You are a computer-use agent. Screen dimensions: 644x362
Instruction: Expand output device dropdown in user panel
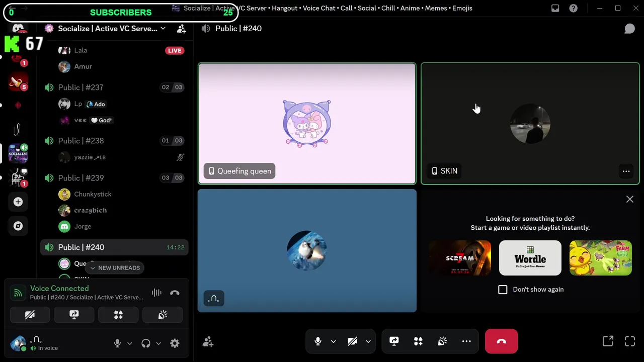[158, 343]
